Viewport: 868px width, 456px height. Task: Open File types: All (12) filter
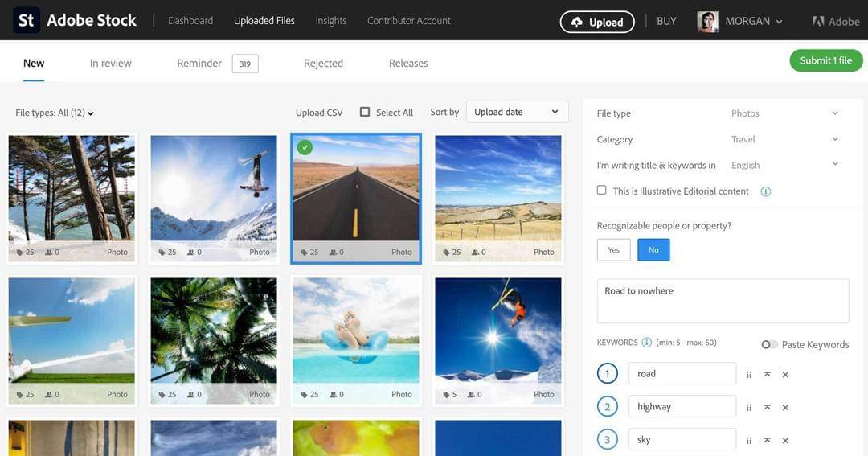tap(55, 113)
